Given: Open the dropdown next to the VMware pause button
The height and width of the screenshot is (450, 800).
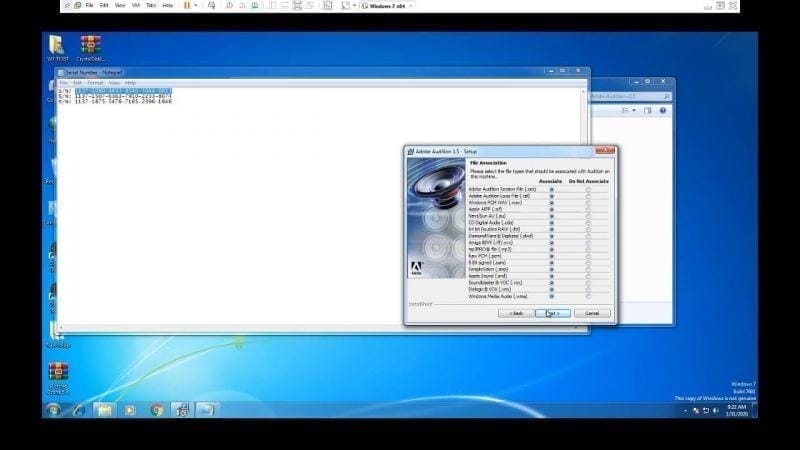Looking at the screenshot, I should click(x=195, y=6).
